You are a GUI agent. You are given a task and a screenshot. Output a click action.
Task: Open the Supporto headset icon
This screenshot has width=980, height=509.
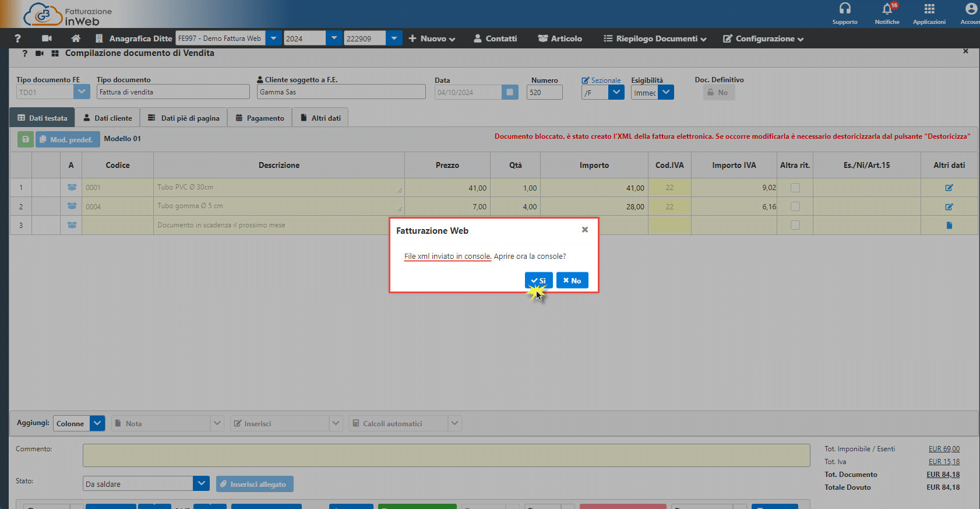point(845,9)
